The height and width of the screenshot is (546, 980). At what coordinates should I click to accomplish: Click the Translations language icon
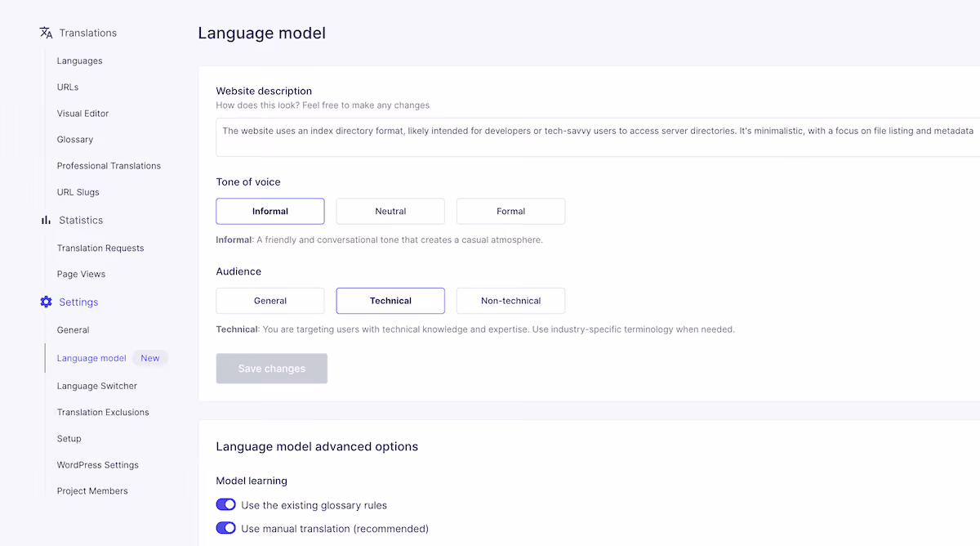(46, 33)
